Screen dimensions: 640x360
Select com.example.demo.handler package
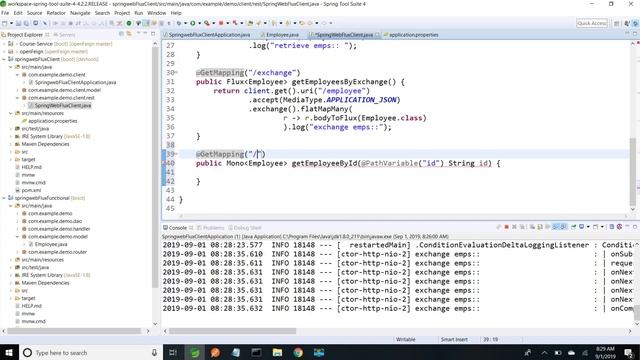pos(59,229)
